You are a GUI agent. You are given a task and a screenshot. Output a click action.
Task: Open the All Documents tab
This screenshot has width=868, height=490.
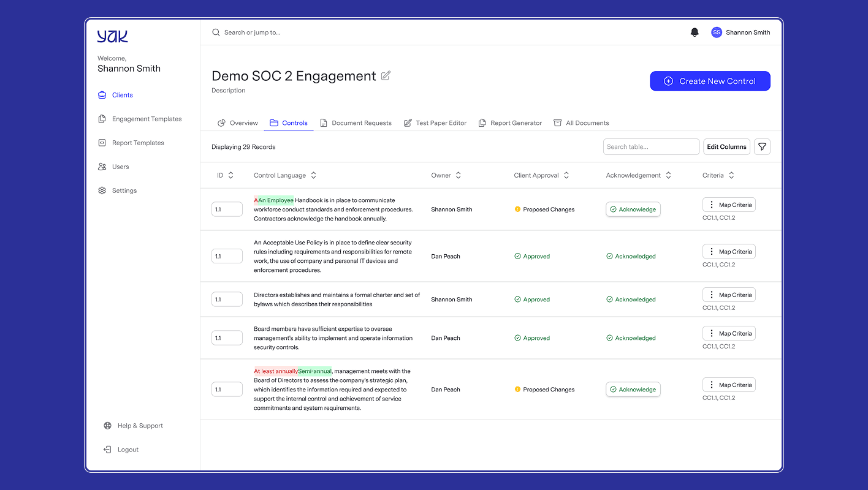tap(581, 123)
